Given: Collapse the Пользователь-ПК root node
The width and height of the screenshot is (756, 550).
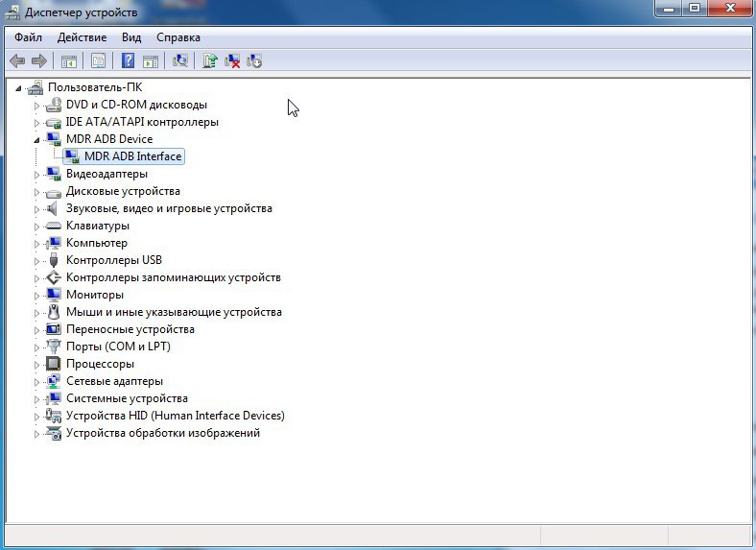Looking at the screenshot, I should pyautogui.click(x=18, y=88).
